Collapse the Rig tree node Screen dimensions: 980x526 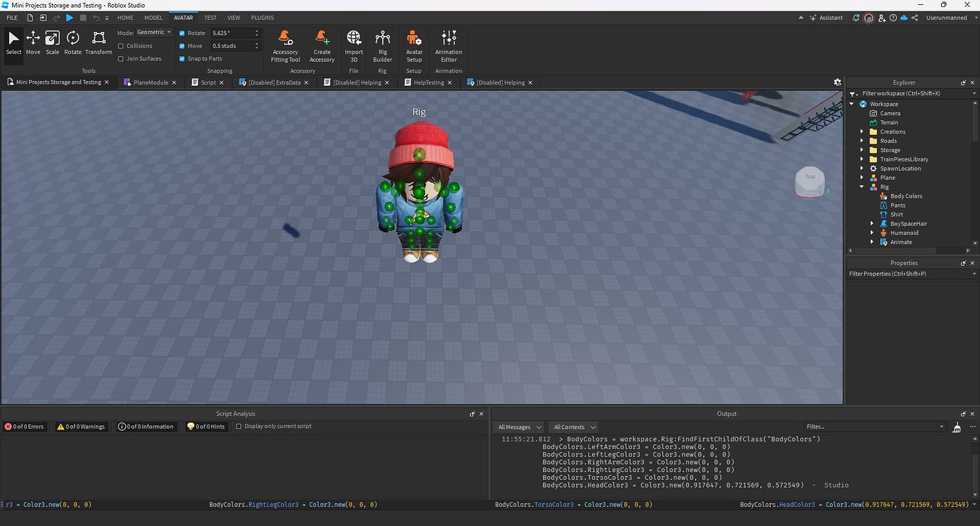coord(862,187)
